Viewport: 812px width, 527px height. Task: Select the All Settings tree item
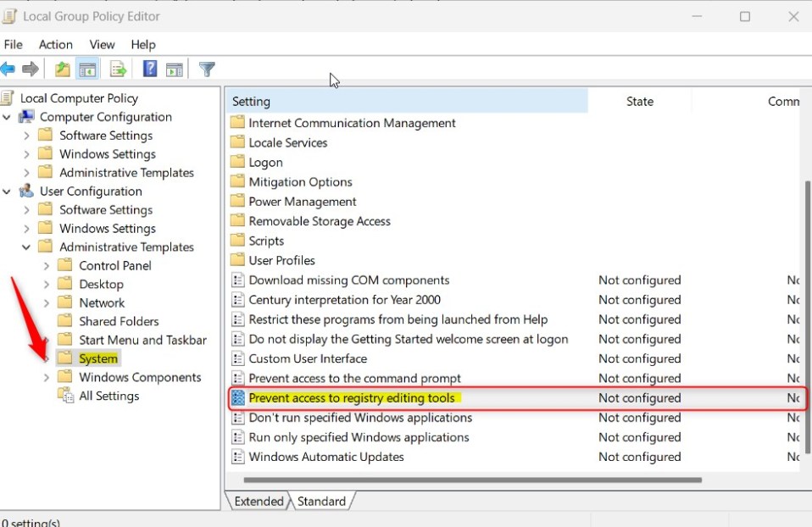pos(108,397)
